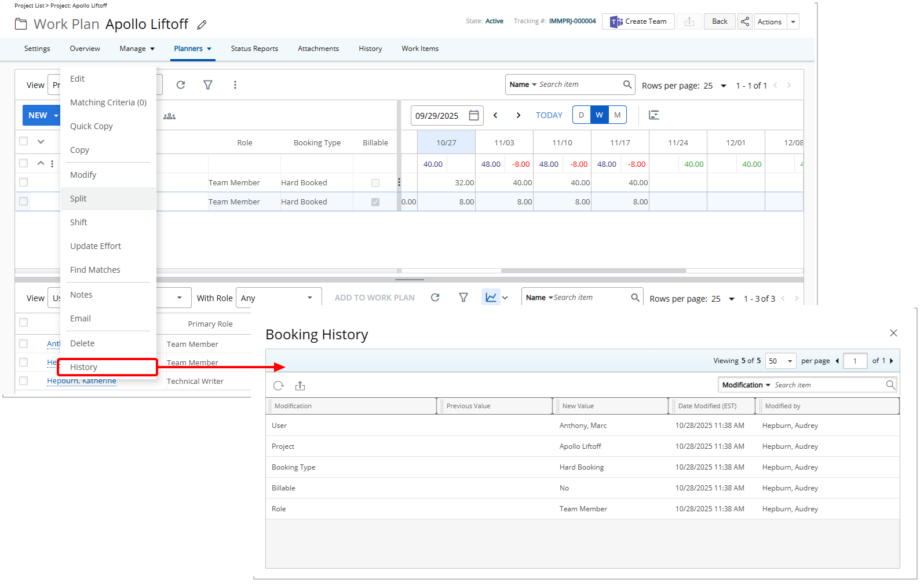Click the Teams icon in Create Team

[616, 22]
